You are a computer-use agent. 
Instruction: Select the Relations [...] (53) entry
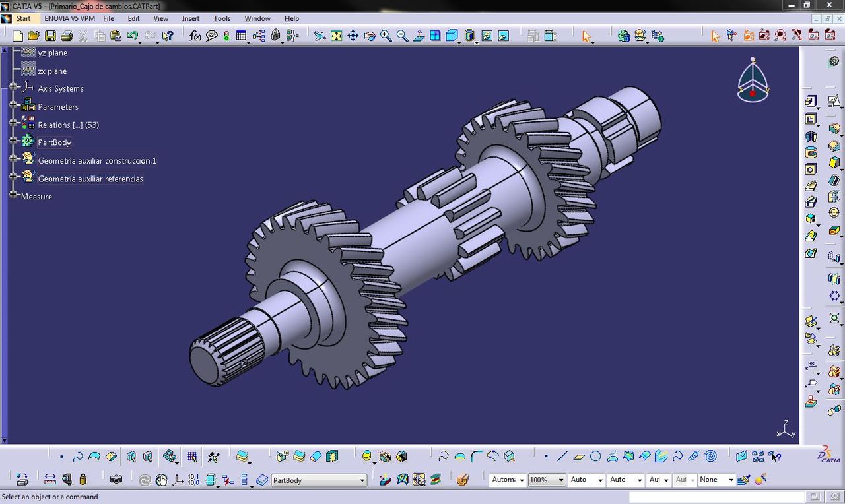69,125
